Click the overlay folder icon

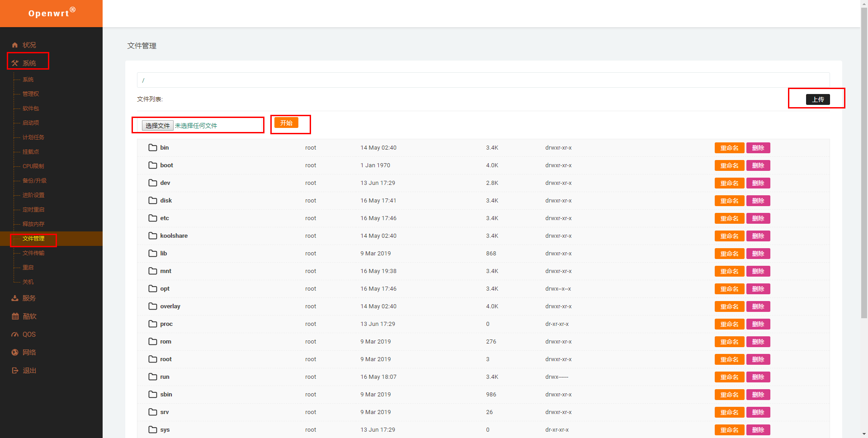(153, 306)
